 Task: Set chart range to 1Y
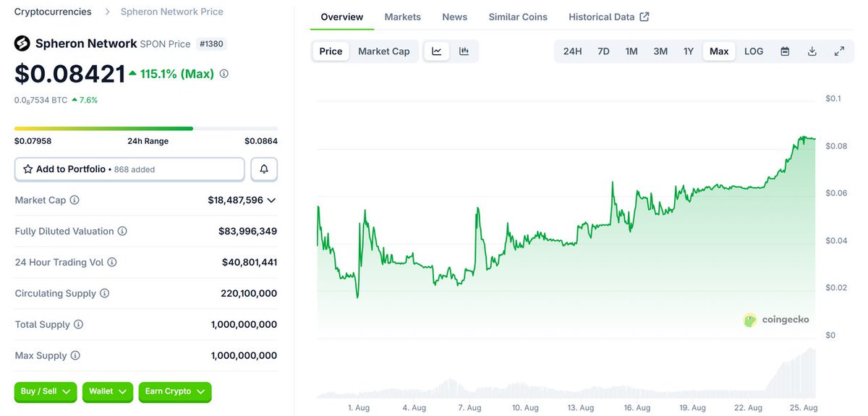689,51
